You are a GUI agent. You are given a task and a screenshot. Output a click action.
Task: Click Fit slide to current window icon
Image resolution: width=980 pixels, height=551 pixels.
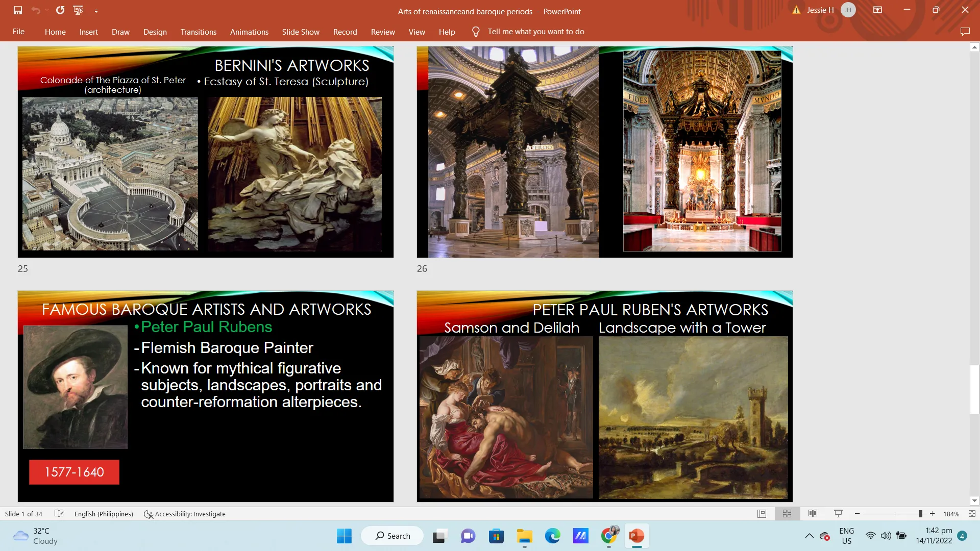972,514
